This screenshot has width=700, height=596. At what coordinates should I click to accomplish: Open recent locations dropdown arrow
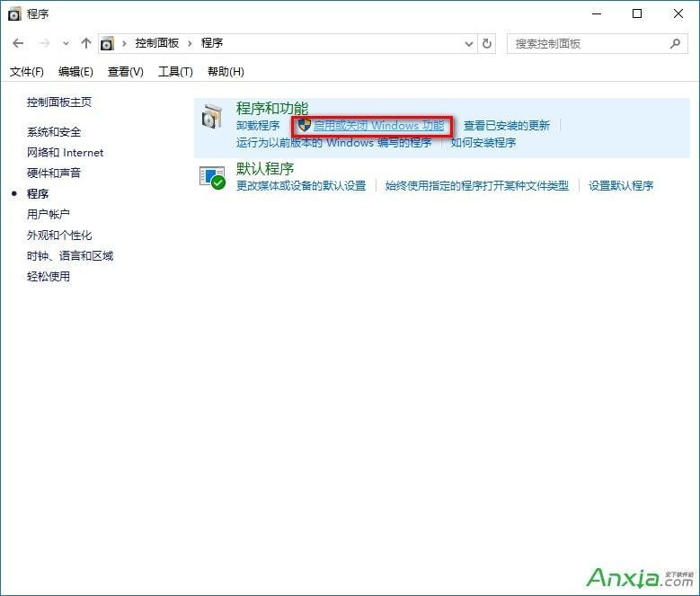point(66,44)
